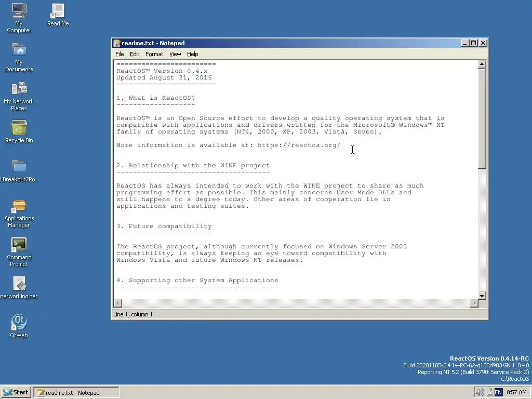The width and height of the screenshot is (532, 399).
Task: Select the networking.bat file icon
Action: point(19,288)
